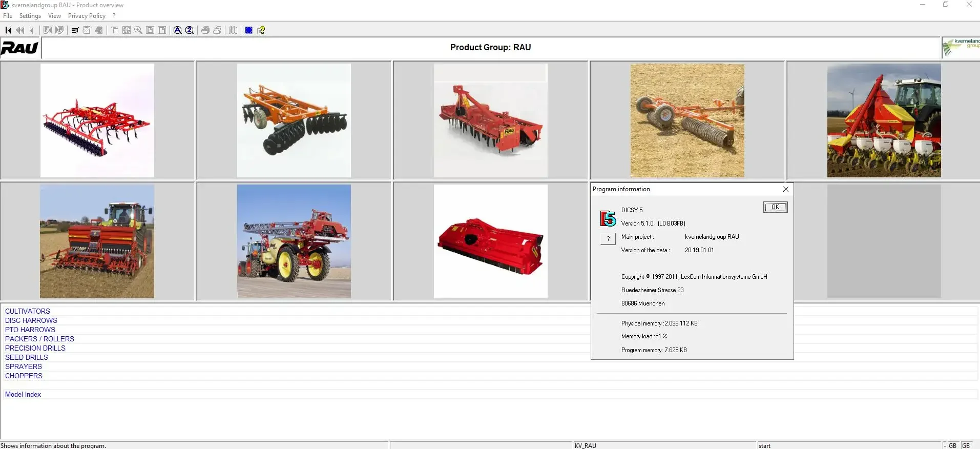Screen dimensions: 980x449
Task: Select the sprayer with yellow wheels thumbnail
Action: click(294, 241)
